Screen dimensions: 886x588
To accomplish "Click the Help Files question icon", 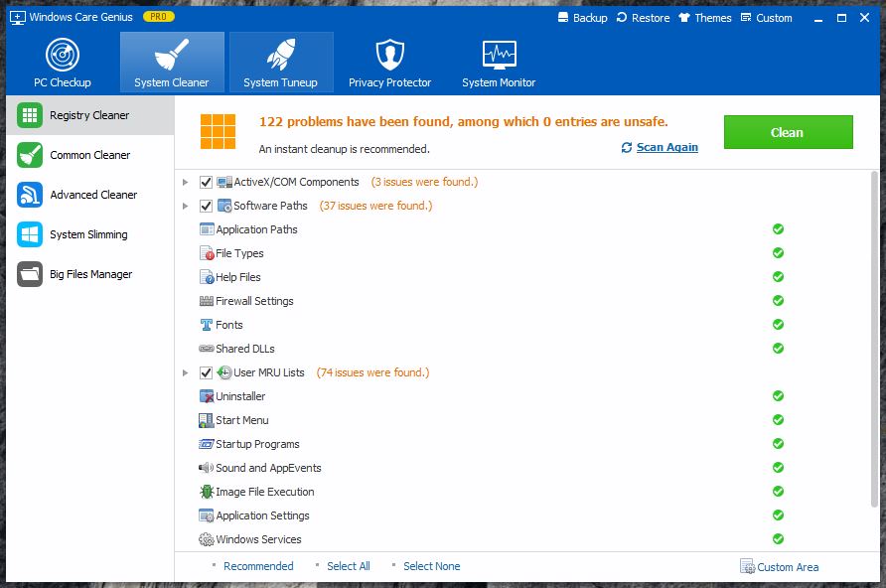I will click(x=207, y=277).
